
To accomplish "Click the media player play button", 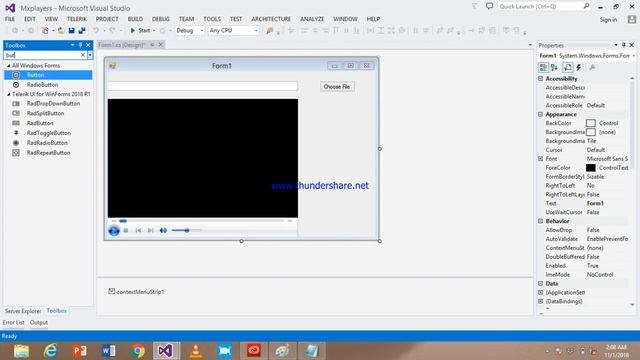I will click(114, 231).
